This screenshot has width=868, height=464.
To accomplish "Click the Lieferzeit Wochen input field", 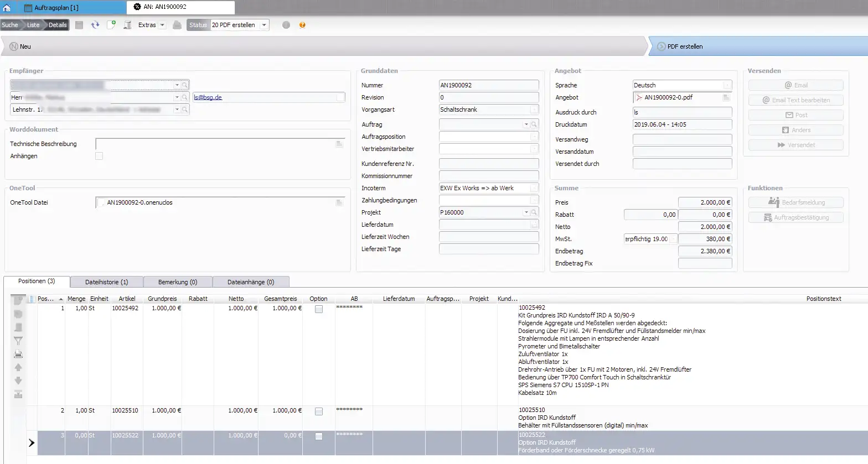I will click(489, 237).
